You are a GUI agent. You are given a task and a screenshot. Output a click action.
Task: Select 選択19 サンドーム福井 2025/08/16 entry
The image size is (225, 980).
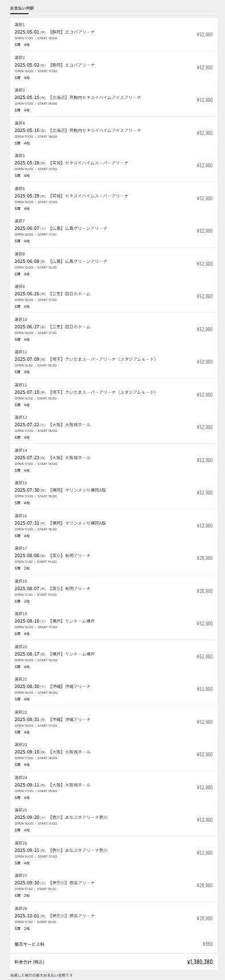[113, 624]
